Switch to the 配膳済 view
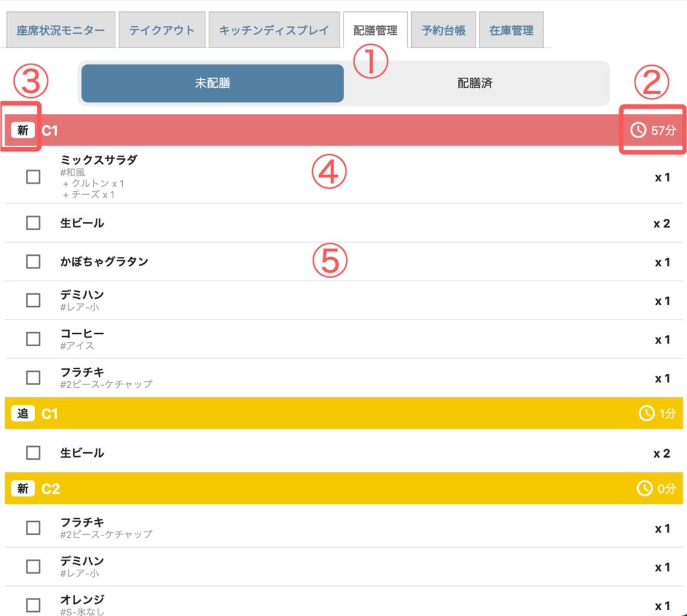 click(x=476, y=84)
